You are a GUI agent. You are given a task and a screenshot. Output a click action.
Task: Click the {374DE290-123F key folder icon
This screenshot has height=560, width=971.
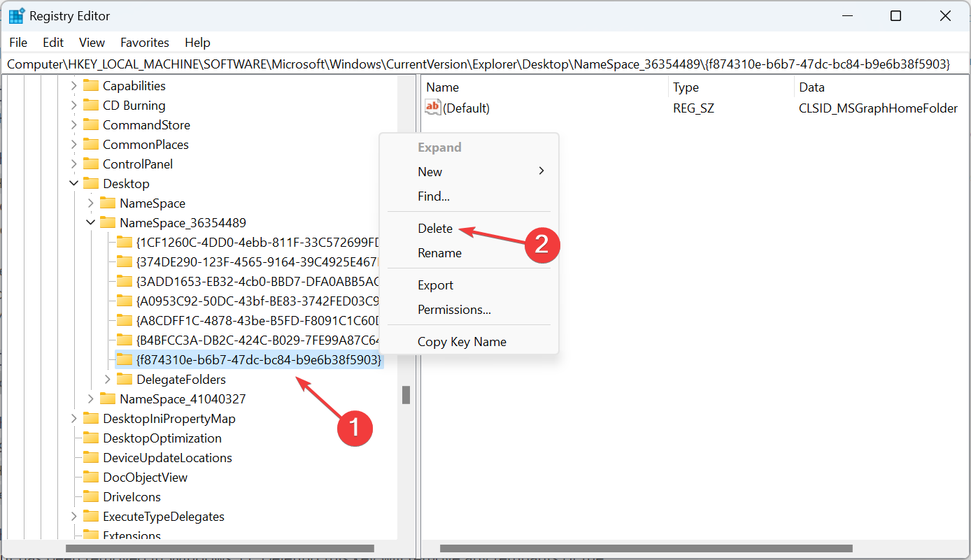click(125, 262)
